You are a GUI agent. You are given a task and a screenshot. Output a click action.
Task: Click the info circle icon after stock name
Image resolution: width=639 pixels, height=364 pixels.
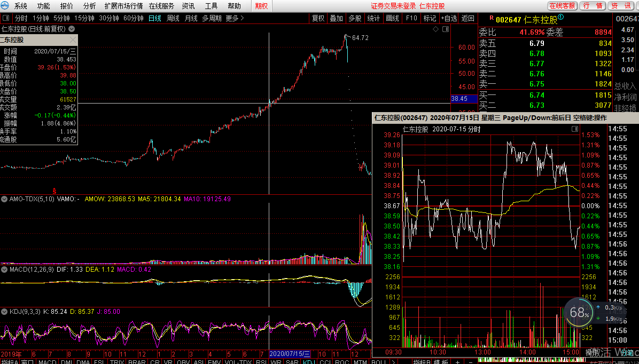click(561, 18)
